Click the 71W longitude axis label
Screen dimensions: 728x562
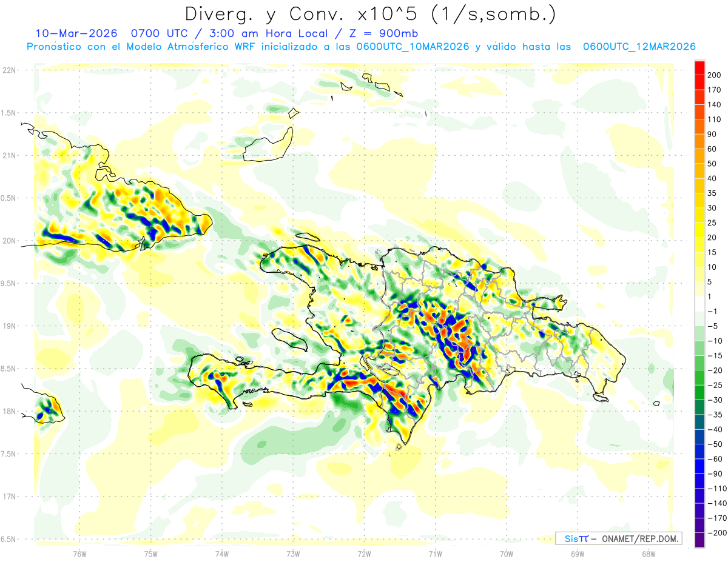(x=435, y=554)
